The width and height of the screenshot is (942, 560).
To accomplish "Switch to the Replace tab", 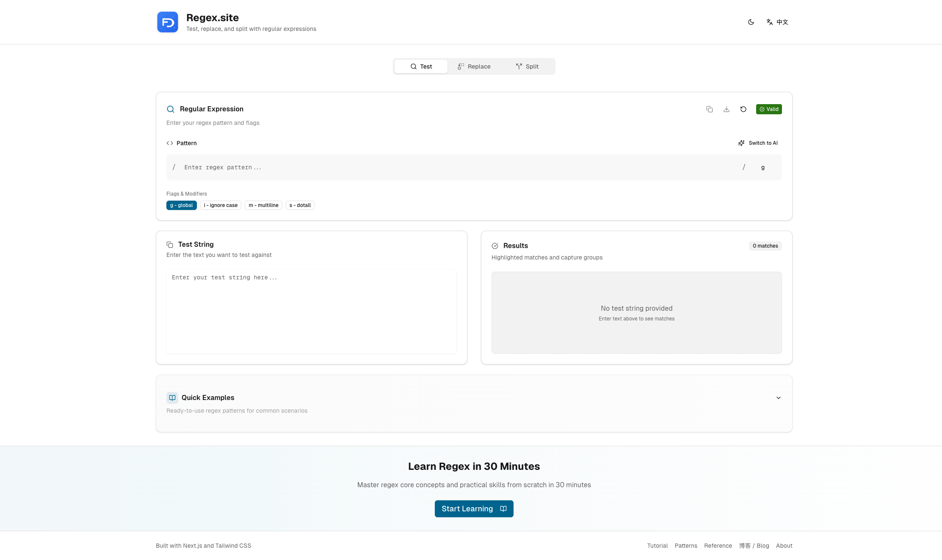I will coord(474,66).
